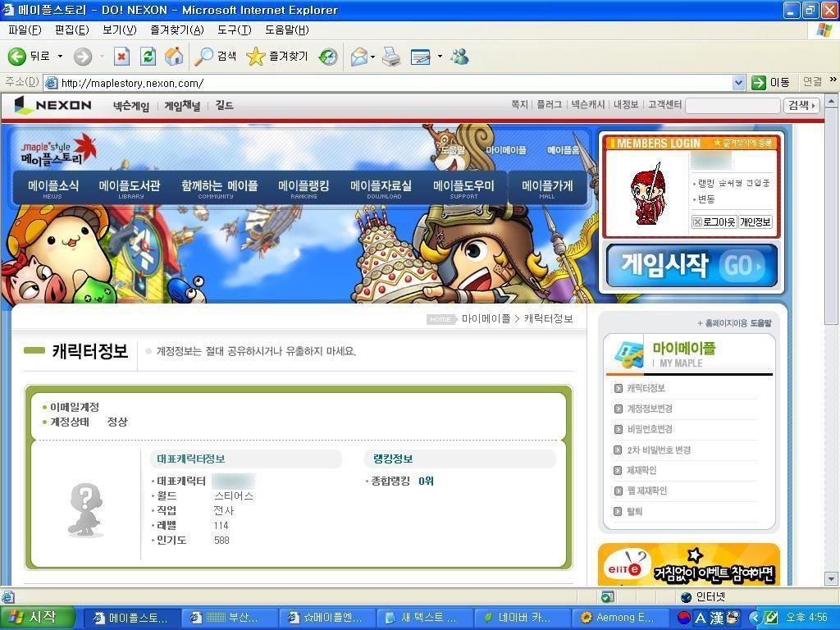Click the 게임시작 GO button
The width and height of the screenshot is (840, 630).
[x=692, y=266]
